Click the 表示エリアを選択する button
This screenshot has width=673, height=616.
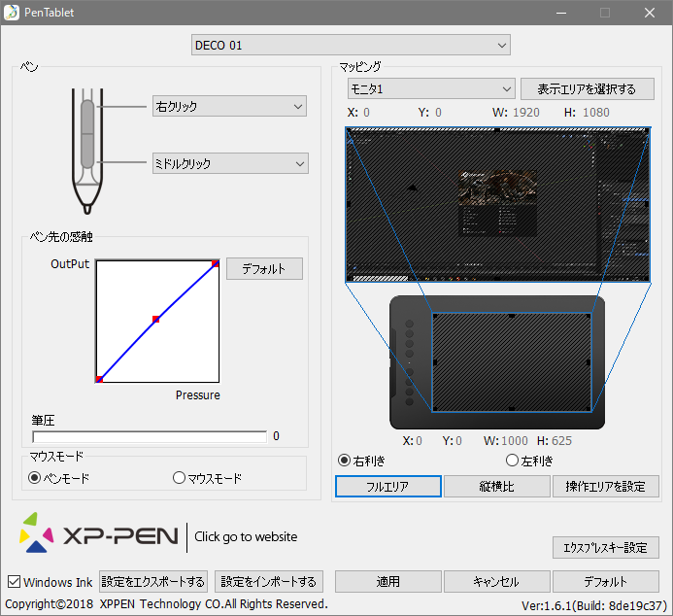coord(588,88)
